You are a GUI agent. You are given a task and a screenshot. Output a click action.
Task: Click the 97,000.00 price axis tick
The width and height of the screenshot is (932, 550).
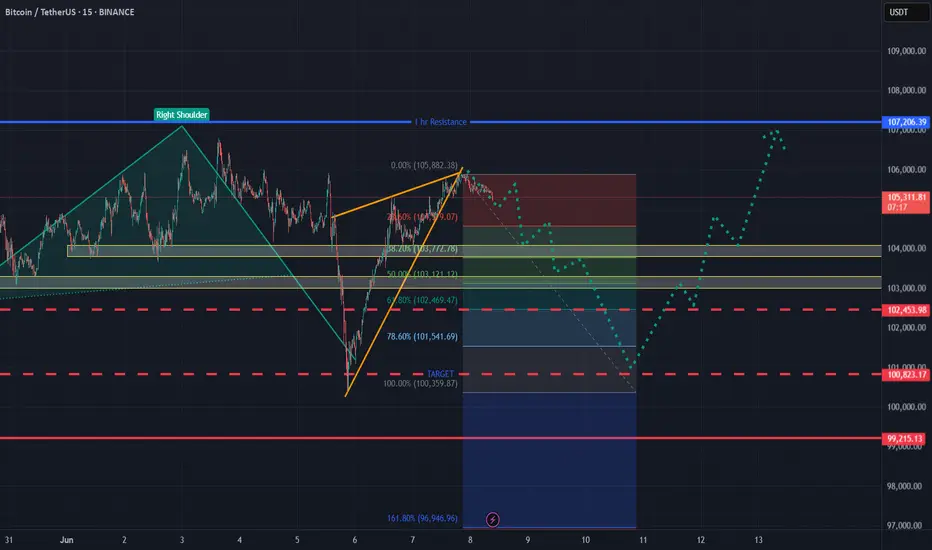click(x=906, y=526)
